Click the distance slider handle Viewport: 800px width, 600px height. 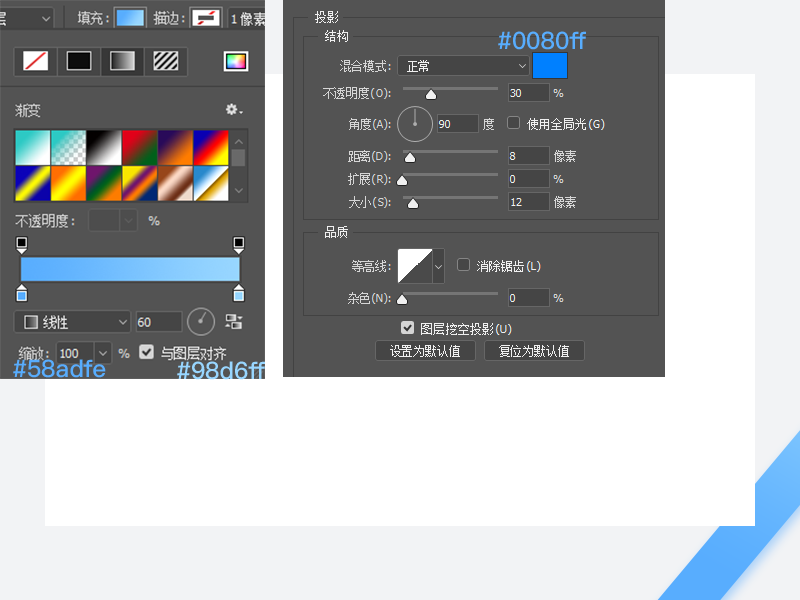410,158
